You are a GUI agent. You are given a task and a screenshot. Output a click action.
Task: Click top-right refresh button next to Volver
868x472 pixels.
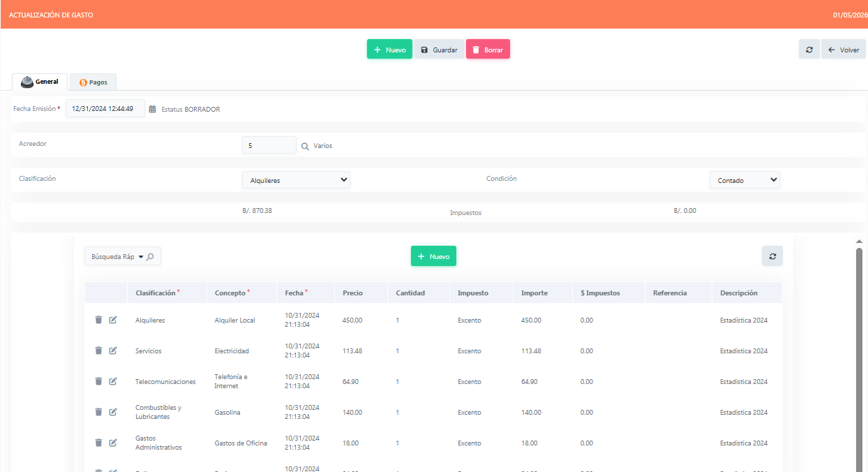click(x=809, y=50)
